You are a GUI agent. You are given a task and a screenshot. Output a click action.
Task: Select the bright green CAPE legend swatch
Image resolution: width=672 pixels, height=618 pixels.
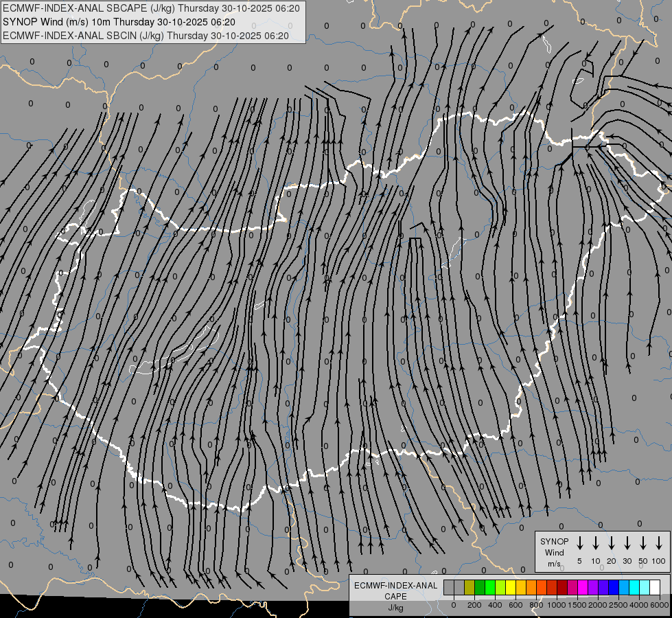(490, 587)
